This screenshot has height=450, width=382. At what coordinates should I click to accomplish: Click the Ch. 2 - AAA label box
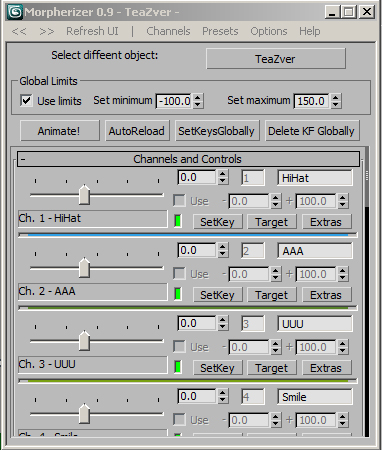point(93,292)
